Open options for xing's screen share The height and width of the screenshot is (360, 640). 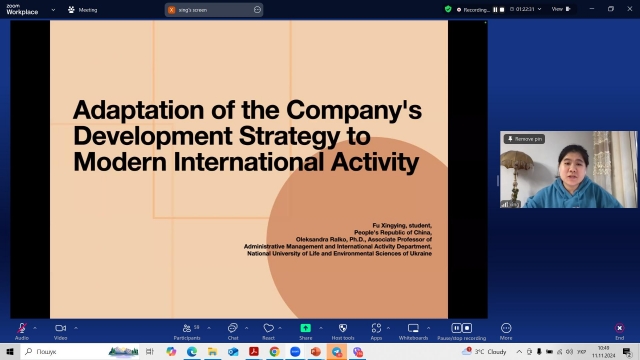257,10
